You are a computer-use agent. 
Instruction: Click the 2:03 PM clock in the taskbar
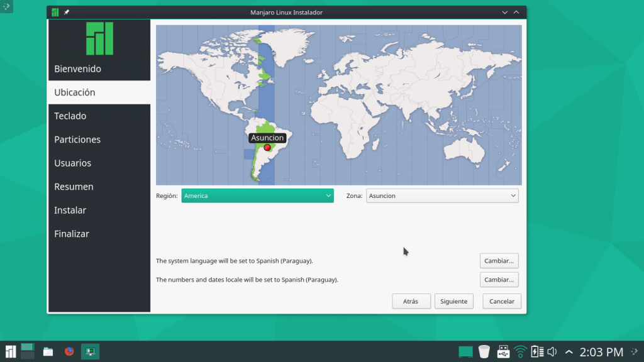click(x=601, y=352)
